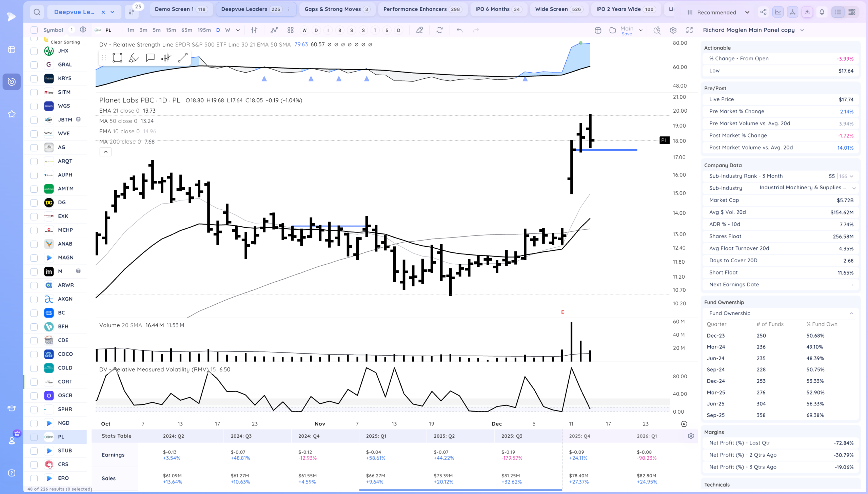The height and width of the screenshot is (494, 868).
Task: Open the comment annotation tool
Action: pos(150,58)
